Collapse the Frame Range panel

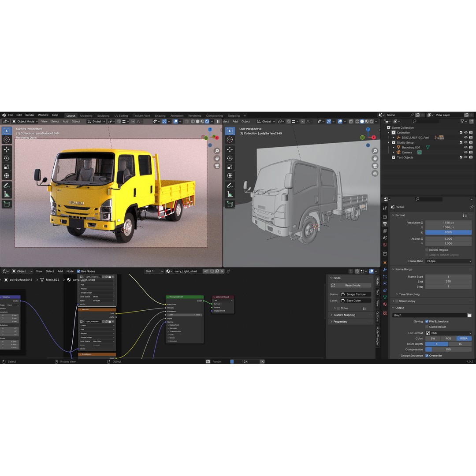click(394, 270)
